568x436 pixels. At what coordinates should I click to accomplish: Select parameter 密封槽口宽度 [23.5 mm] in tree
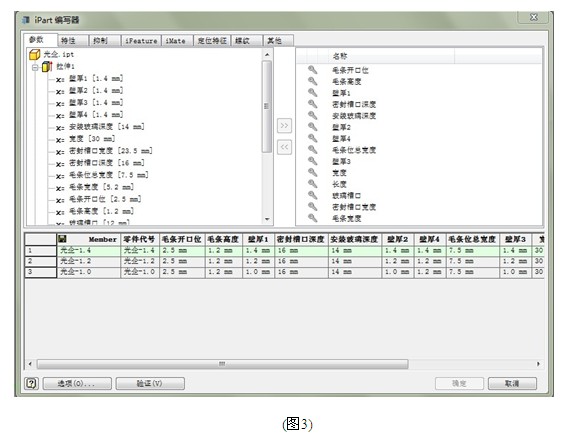click(110, 151)
